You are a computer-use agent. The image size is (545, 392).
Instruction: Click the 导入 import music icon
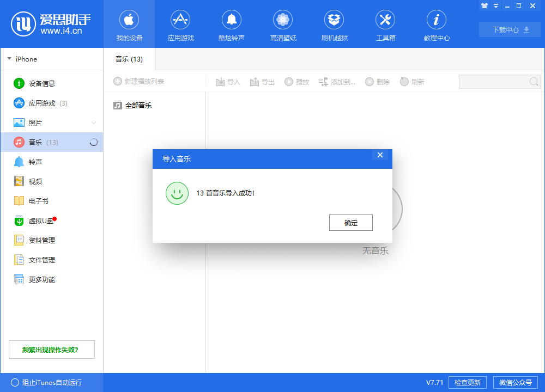[228, 82]
